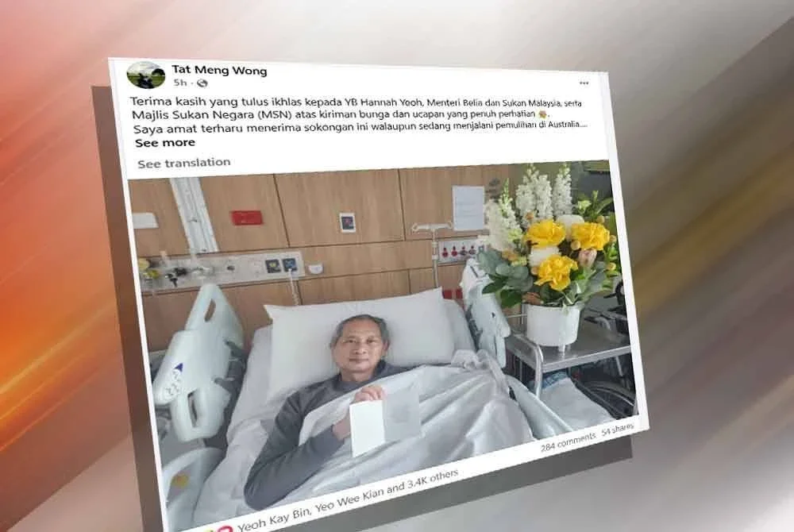Viewport: 794px width, 532px height.
Task: Open Tat Meng Wong's profile picture
Action: (x=145, y=75)
